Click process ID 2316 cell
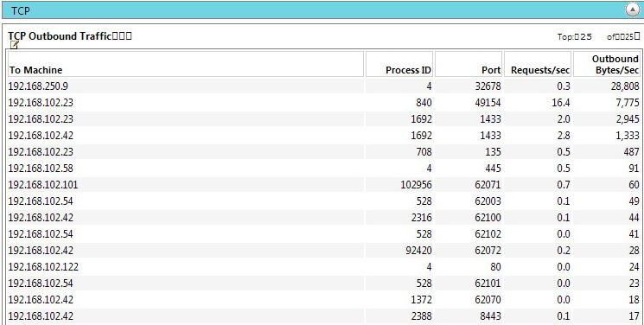 click(421, 218)
